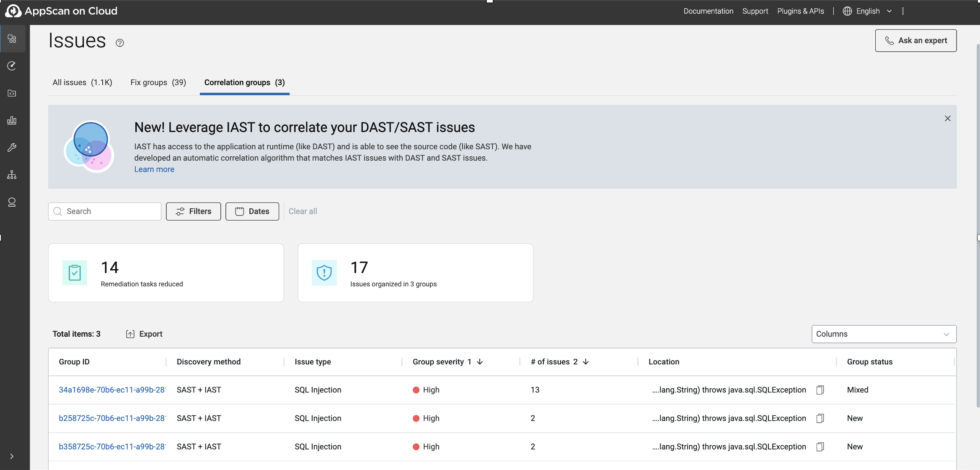Screen dimensions: 980x470
Task: Dismiss the IAST correlation banner
Action: [x=947, y=119]
